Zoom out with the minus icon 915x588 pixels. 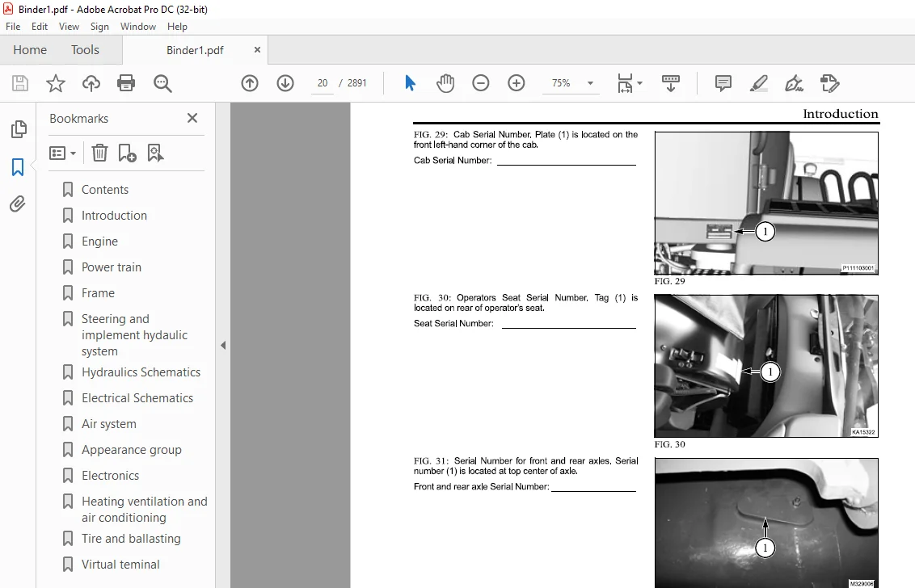click(x=481, y=83)
